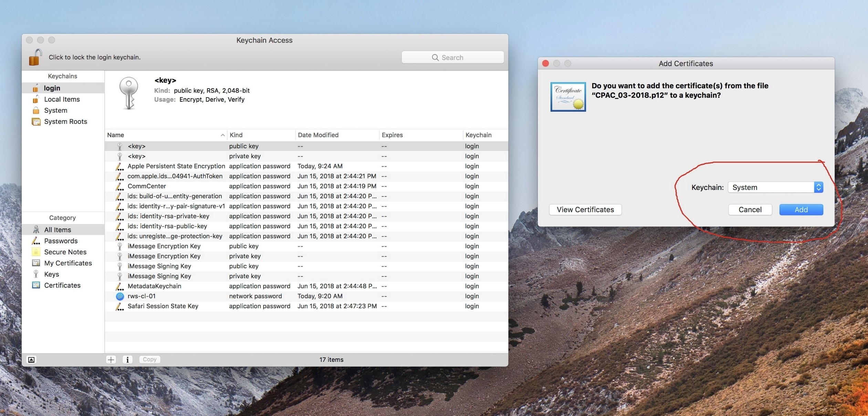Screen dimensions: 868x416
Task: Expand the Local Items keychain
Action: pyautogui.click(x=61, y=99)
